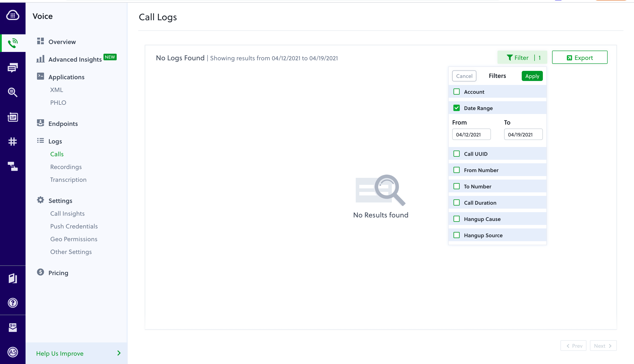Open the AS account avatar icon
The height and width of the screenshot is (364, 634).
click(13, 352)
